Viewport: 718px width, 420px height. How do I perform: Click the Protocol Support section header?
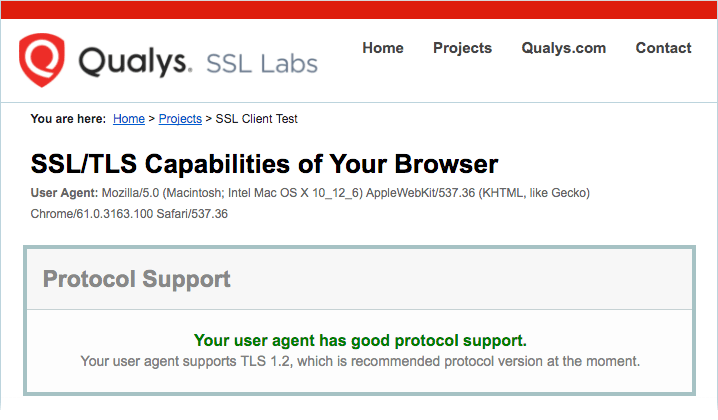pos(137,279)
